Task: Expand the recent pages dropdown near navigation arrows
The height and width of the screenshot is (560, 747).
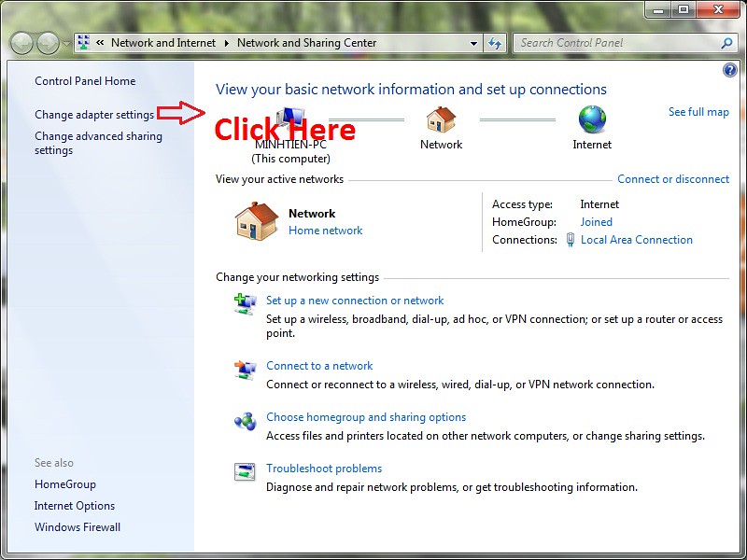Action: click(65, 43)
